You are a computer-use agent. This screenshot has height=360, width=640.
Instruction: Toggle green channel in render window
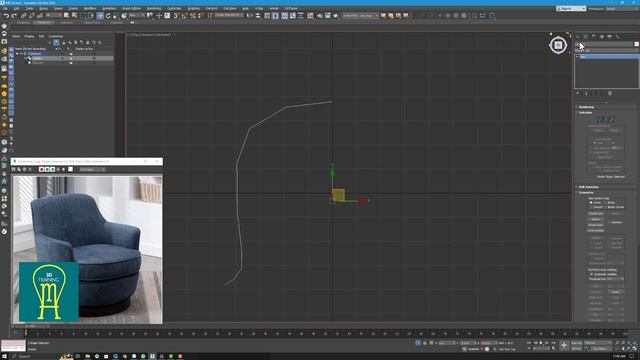click(47, 169)
